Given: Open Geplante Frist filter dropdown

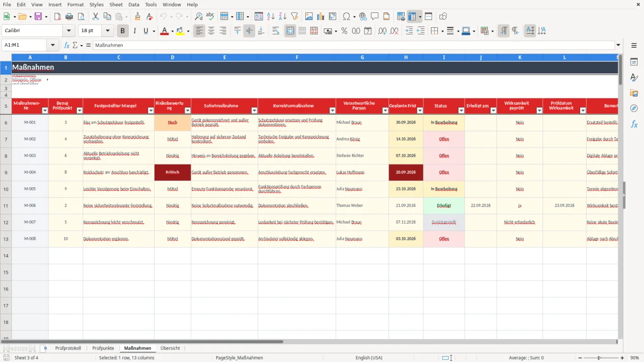Looking at the screenshot, I should (420, 110).
